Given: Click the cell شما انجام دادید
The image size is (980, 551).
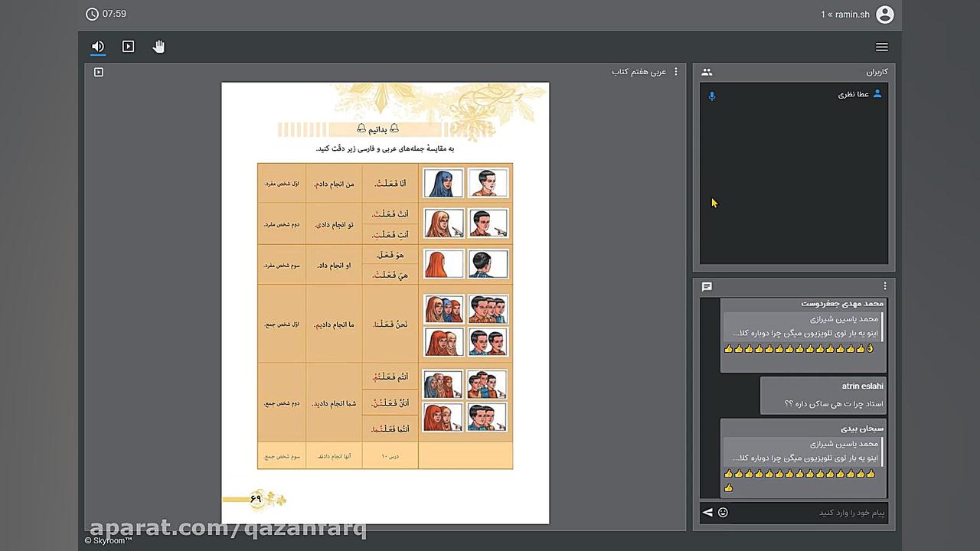Looking at the screenshot, I should point(334,403).
